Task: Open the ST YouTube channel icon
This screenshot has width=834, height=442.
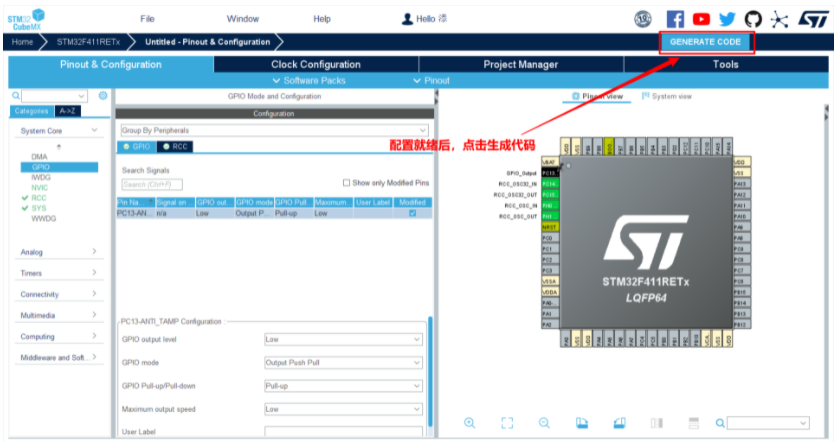Action: click(x=701, y=19)
